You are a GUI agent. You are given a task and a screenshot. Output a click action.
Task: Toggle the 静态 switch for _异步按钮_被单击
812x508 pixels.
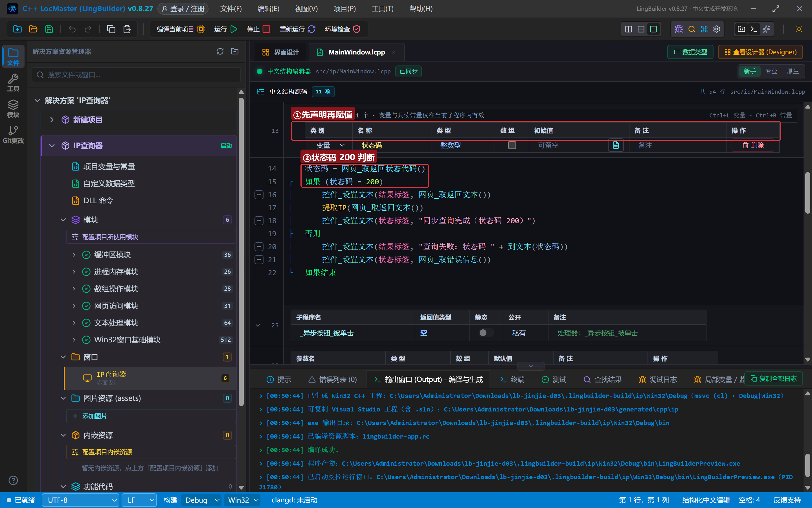click(x=486, y=333)
